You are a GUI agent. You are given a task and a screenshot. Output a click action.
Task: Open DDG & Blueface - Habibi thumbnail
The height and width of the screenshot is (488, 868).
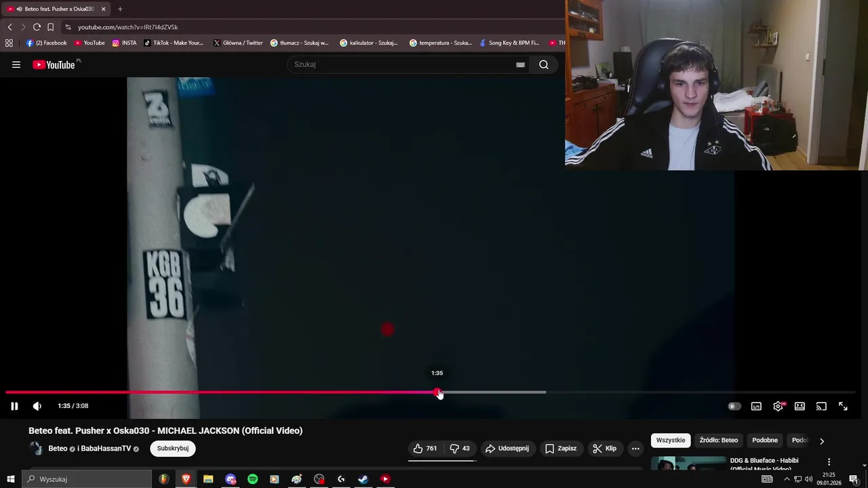point(688,464)
